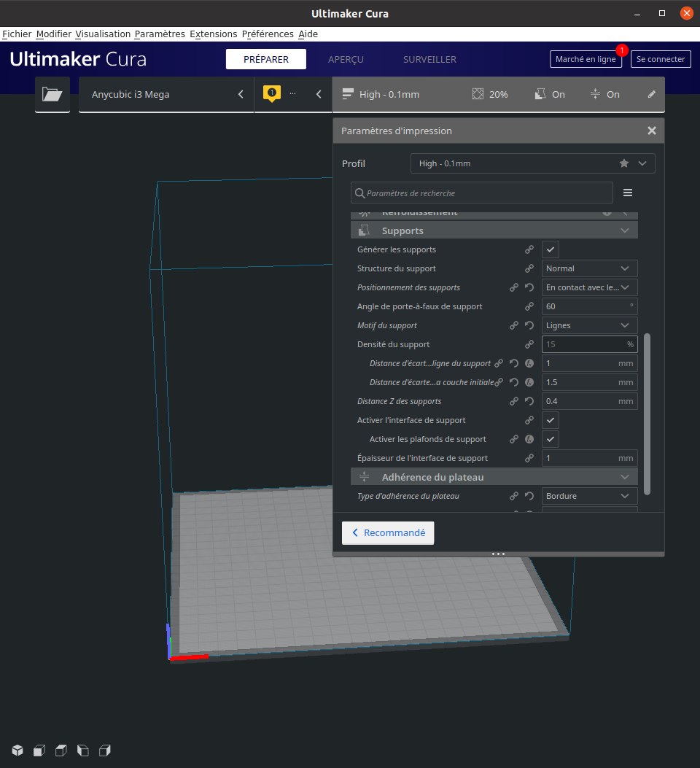Click Épaisseur de l'interface de support field

tap(589, 458)
